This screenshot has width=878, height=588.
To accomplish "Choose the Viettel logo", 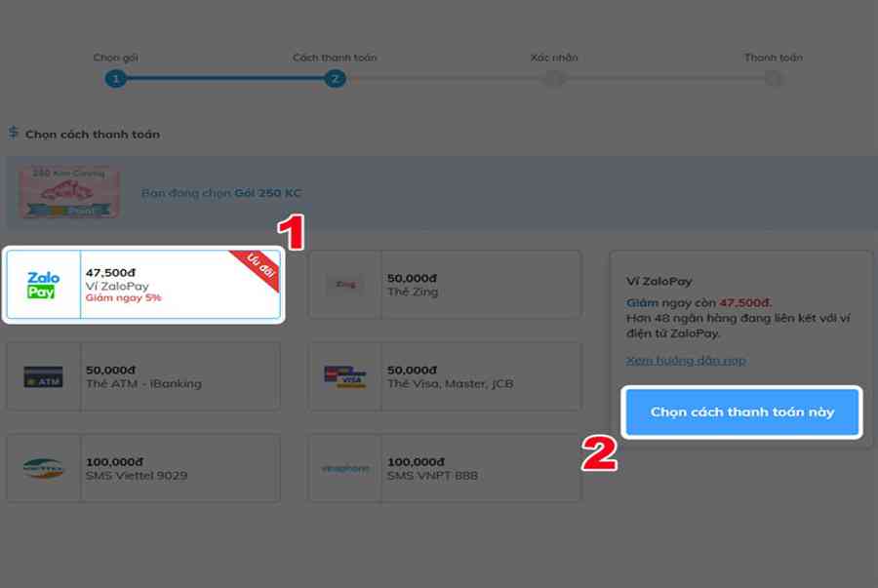I will tap(43, 468).
